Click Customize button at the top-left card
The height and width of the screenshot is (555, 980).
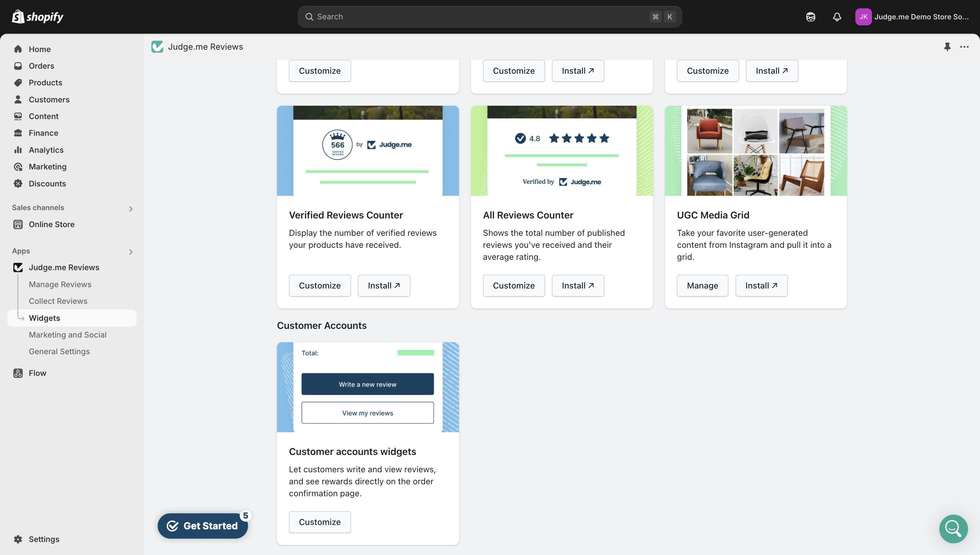[320, 71]
